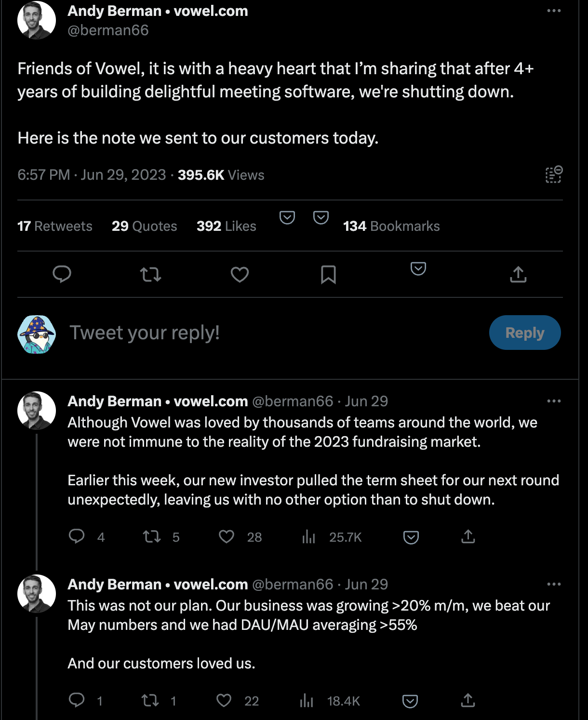Retweet the tweet with 5 retweets

(152, 536)
